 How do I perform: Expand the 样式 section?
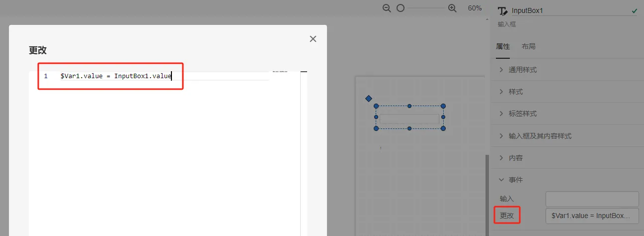pyautogui.click(x=567, y=92)
